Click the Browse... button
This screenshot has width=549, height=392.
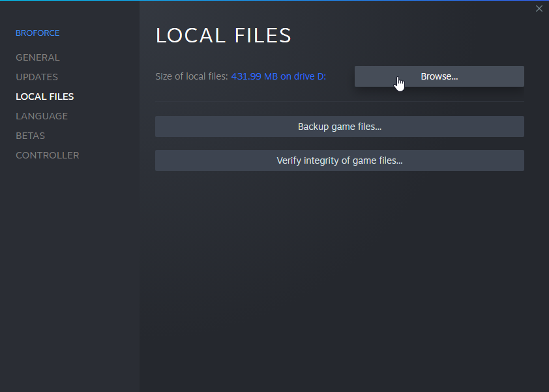tap(439, 76)
